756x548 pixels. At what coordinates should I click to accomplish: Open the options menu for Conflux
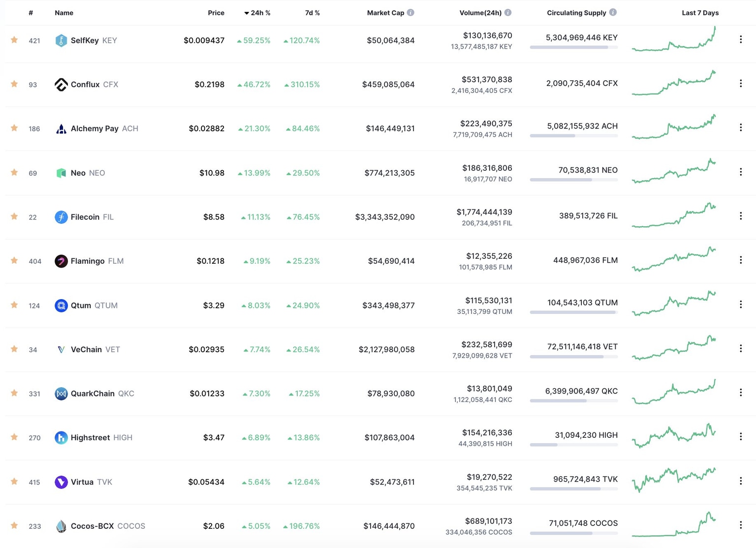click(741, 83)
